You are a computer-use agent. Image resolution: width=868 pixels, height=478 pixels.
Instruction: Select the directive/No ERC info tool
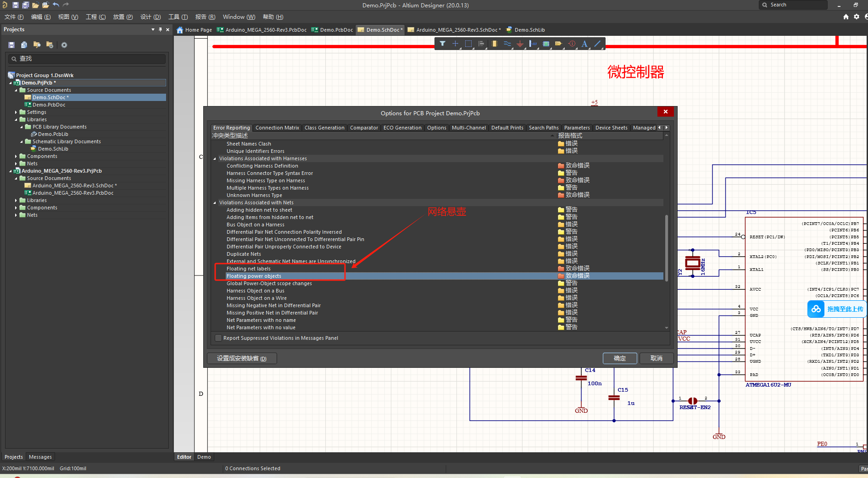tap(572, 44)
